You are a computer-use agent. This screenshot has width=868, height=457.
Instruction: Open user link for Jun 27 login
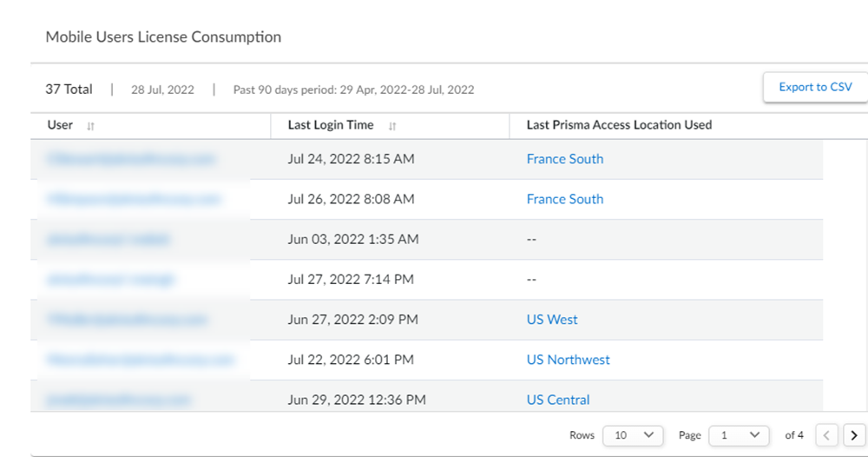click(128, 320)
